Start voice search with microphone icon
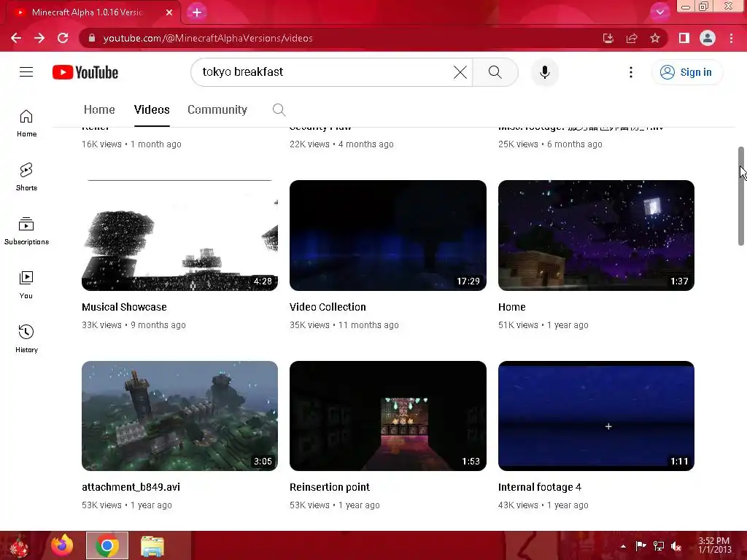 544,72
